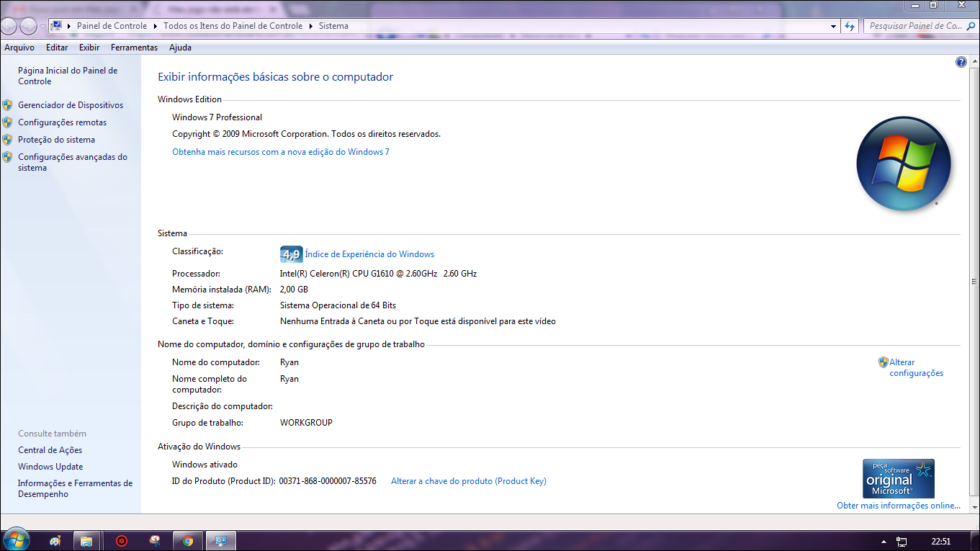Viewport: 980px width, 551px height.
Task: Click the shield icon next to Proteção do sistema
Action: [7, 140]
